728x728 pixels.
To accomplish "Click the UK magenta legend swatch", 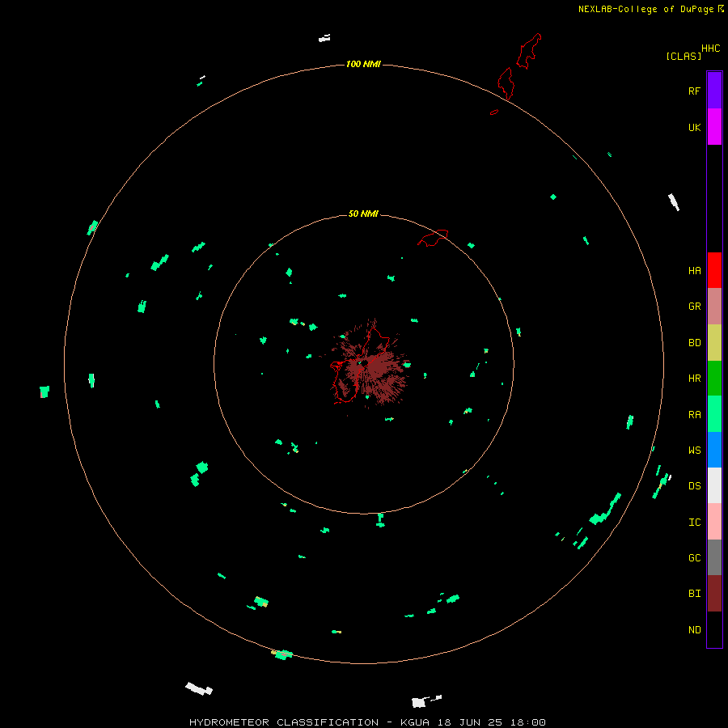I will 714,127.
